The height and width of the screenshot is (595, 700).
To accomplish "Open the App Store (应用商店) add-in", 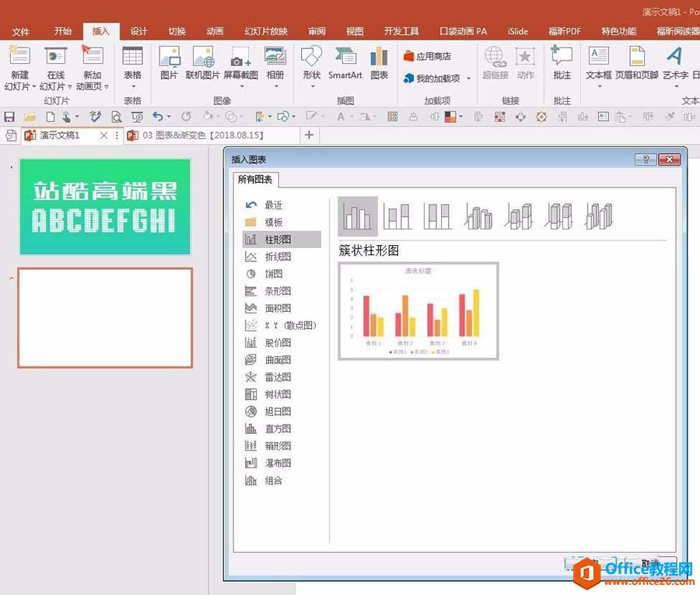I will pyautogui.click(x=427, y=56).
